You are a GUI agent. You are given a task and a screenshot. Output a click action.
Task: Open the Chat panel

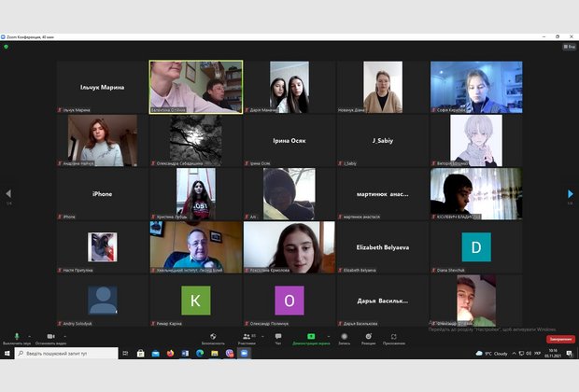coord(278,339)
